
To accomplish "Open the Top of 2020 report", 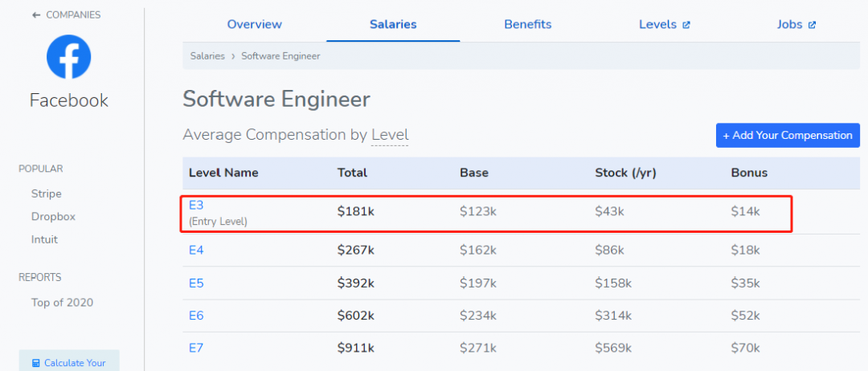I will coord(62,303).
